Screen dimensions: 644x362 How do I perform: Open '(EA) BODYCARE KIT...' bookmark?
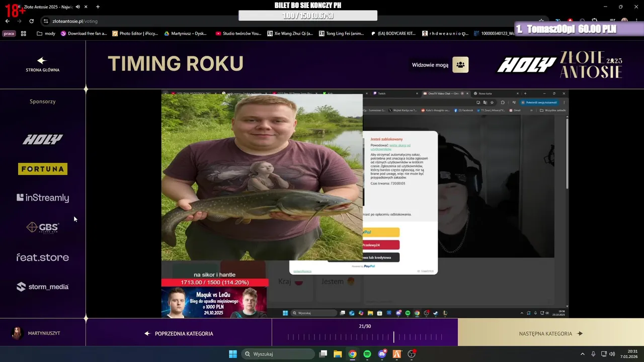coord(393,34)
